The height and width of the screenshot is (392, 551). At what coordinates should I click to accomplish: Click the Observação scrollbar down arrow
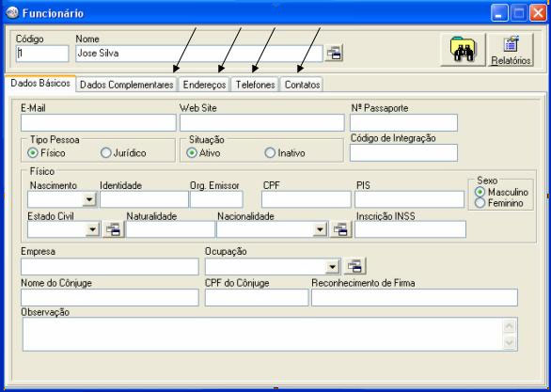coord(510,342)
